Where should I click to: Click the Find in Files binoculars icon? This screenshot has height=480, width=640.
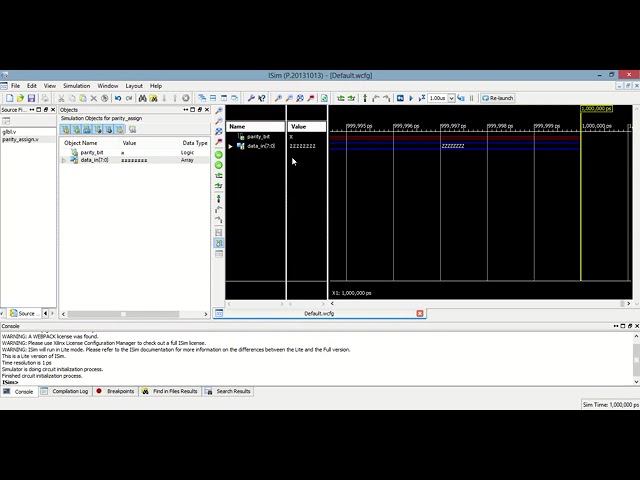(153, 98)
